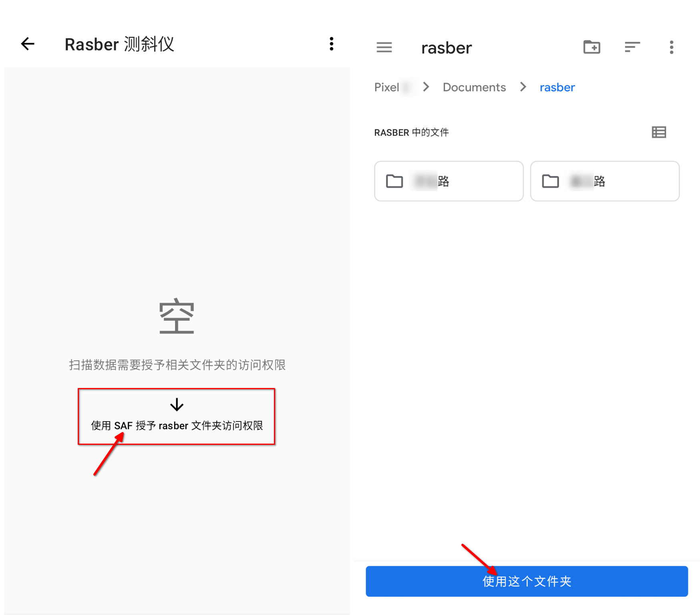This screenshot has height=615, width=700.
Task: Create a new folder with the folder-plus icon
Action: [x=591, y=47]
